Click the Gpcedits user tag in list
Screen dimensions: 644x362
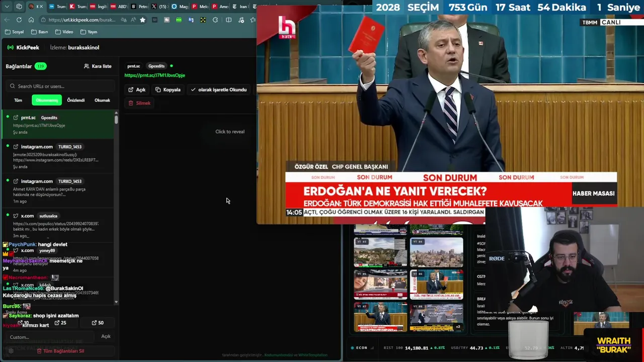tap(49, 118)
